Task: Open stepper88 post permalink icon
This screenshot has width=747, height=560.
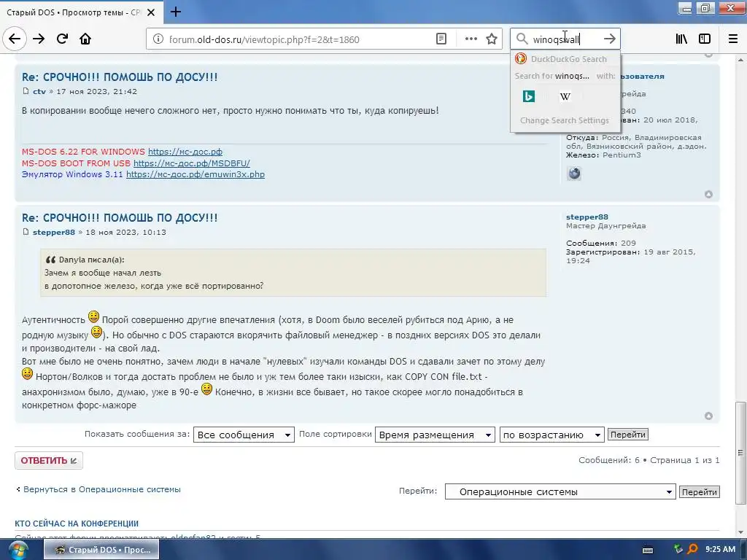Action: [26, 232]
